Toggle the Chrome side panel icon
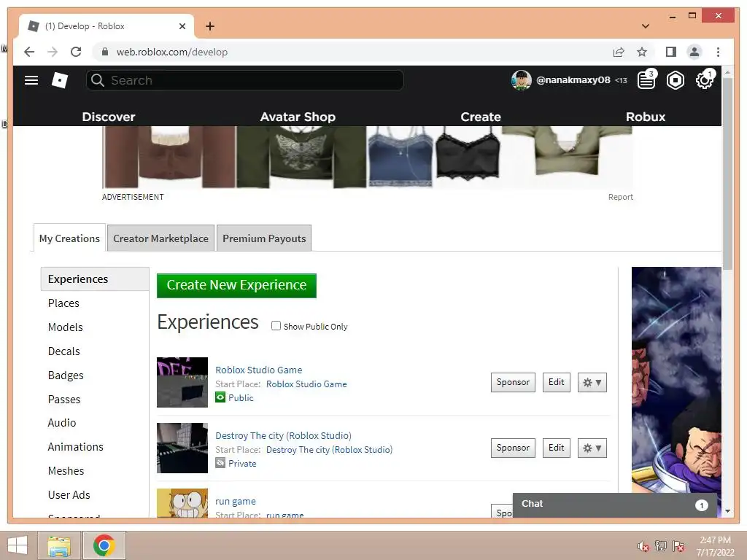This screenshot has width=747, height=560. 671,52
